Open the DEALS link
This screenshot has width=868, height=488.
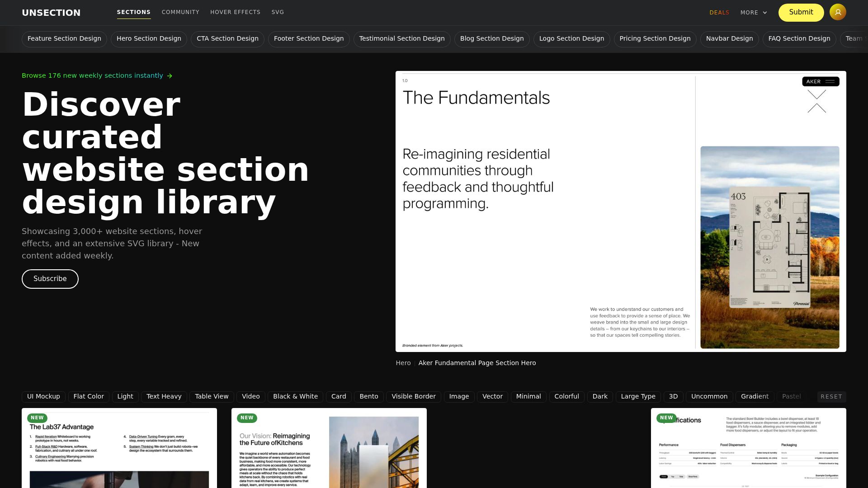(x=719, y=13)
